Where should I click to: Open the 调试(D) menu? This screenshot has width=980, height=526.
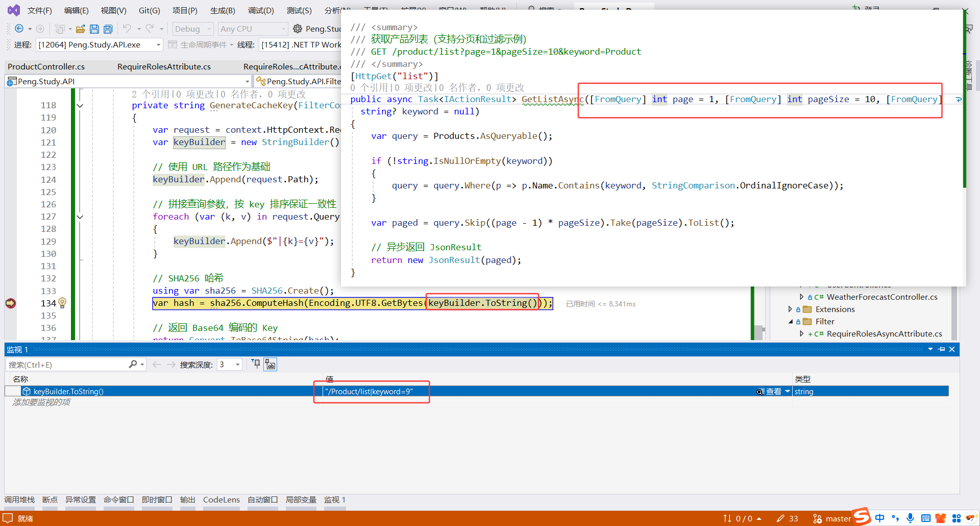(261, 10)
